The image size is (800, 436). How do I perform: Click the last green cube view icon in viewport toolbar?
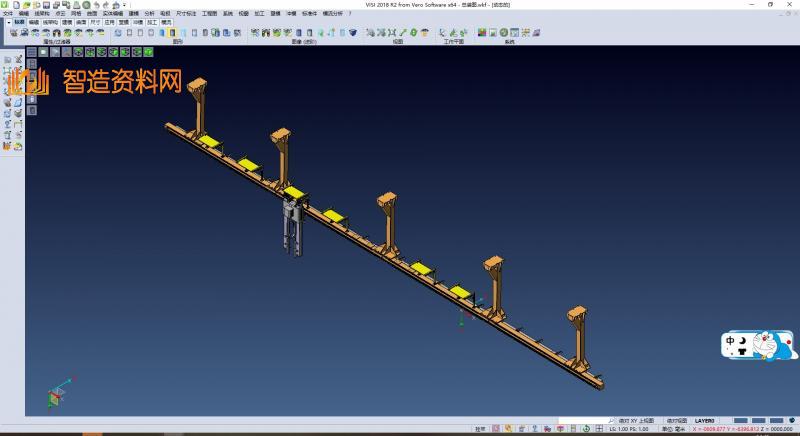point(150,51)
